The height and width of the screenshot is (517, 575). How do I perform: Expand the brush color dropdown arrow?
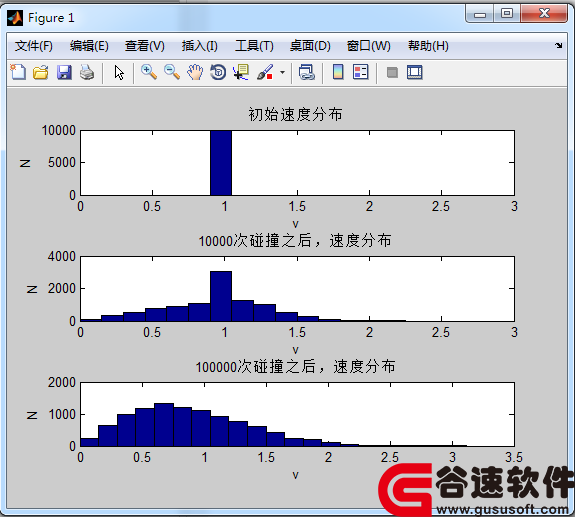[282, 72]
